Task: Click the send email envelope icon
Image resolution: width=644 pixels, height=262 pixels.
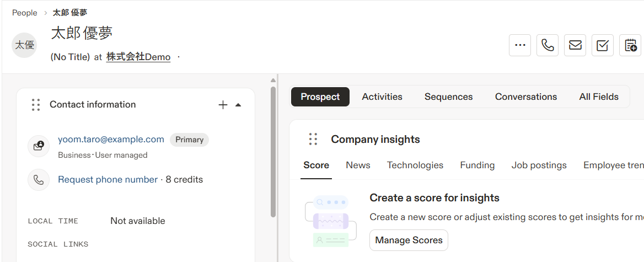Action: (575, 45)
